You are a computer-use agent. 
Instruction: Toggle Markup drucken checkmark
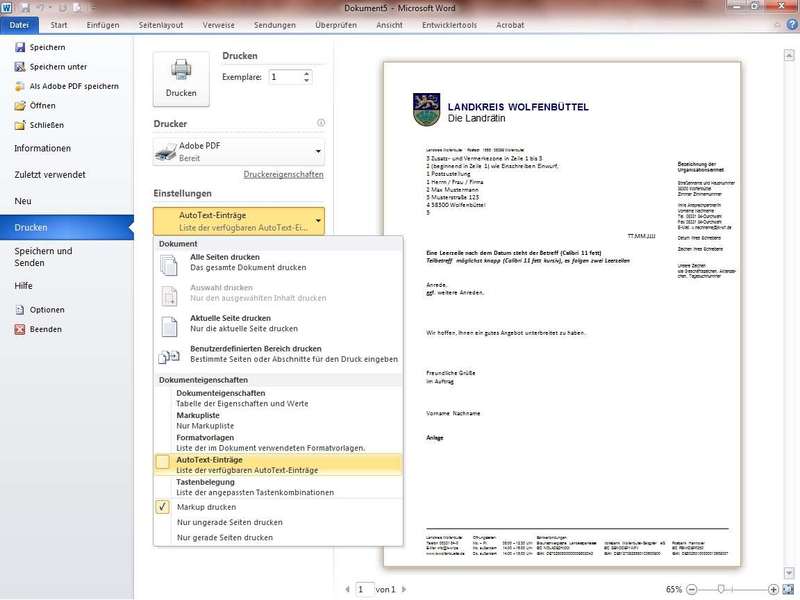(x=162, y=507)
